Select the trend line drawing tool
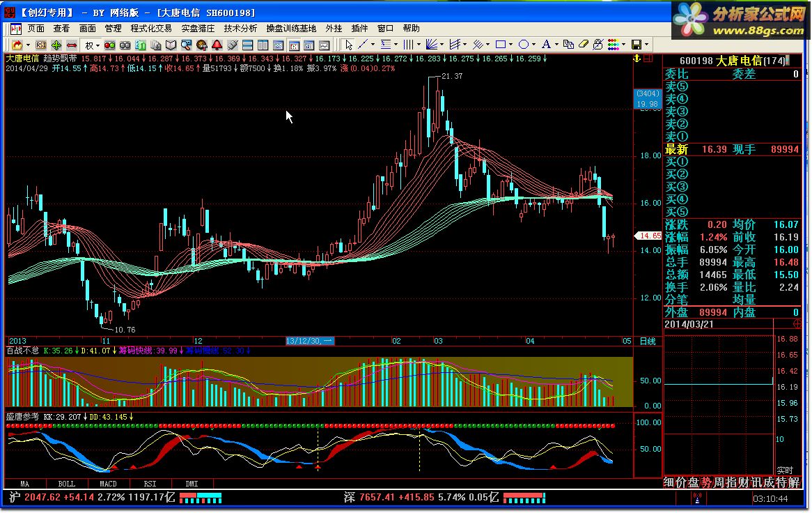This screenshot has height=513, width=812. (x=363, y=45)
